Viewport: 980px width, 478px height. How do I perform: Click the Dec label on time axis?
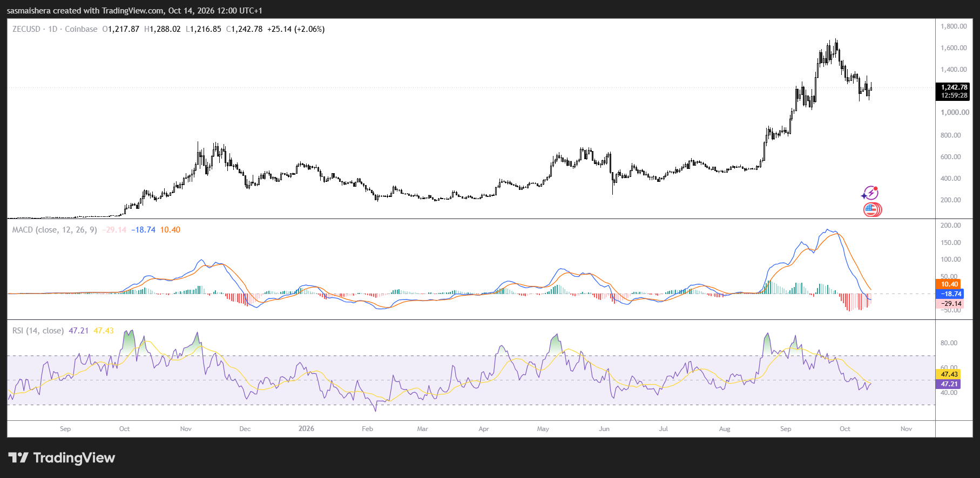[245, 429]
